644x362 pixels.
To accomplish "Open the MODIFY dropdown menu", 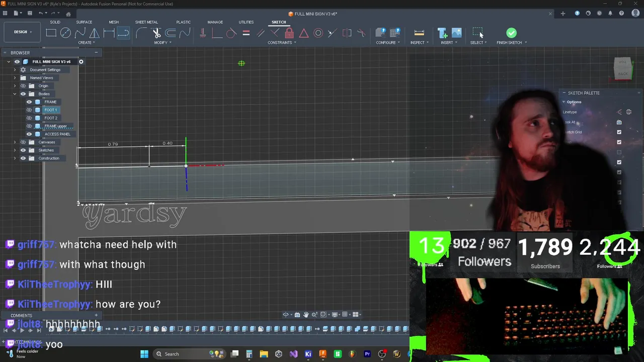I will click(163, 43).
